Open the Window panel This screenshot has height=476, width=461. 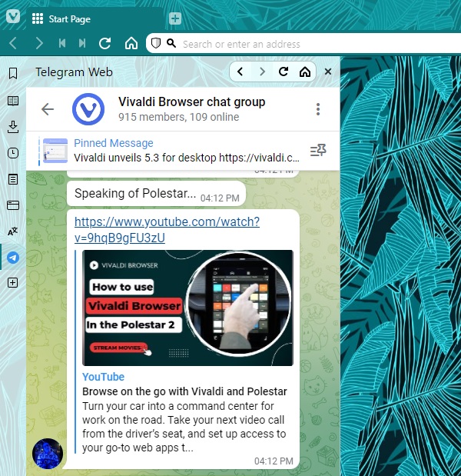[x=13, y=205]
